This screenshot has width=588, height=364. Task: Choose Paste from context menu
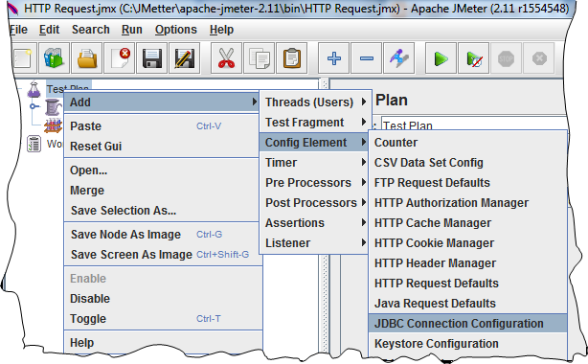pyautogui.click(x=162, y=126)
